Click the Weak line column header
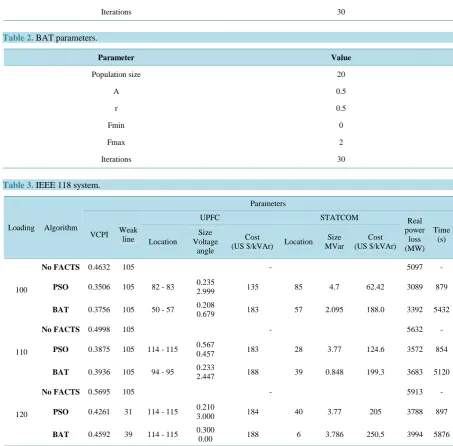The image size is (453, 446). pos(128,235)
